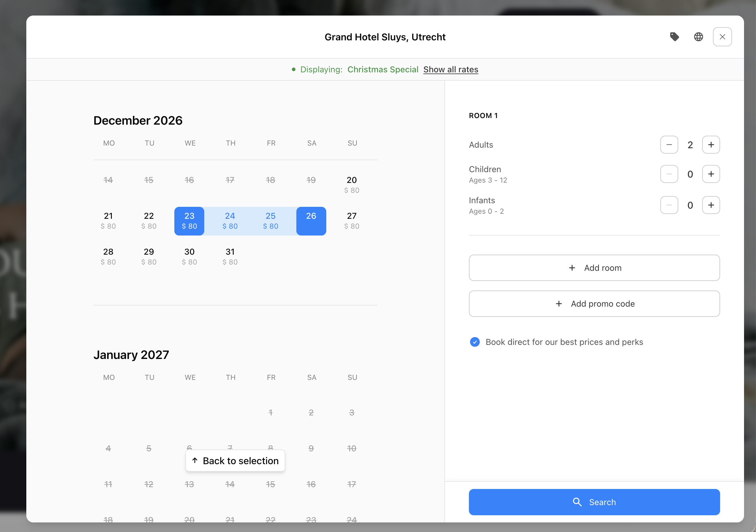Click the Show all rates link

451,69
